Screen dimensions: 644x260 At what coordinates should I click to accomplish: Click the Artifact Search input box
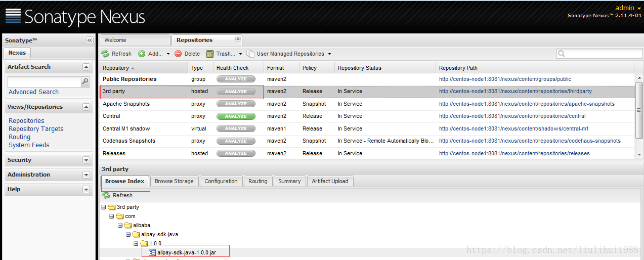tap(45, 81)
